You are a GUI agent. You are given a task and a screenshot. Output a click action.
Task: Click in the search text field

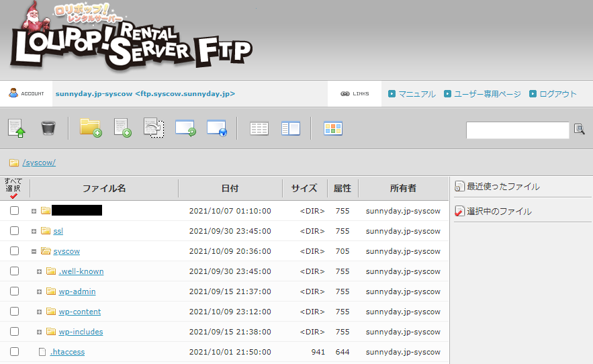point(517,130)
